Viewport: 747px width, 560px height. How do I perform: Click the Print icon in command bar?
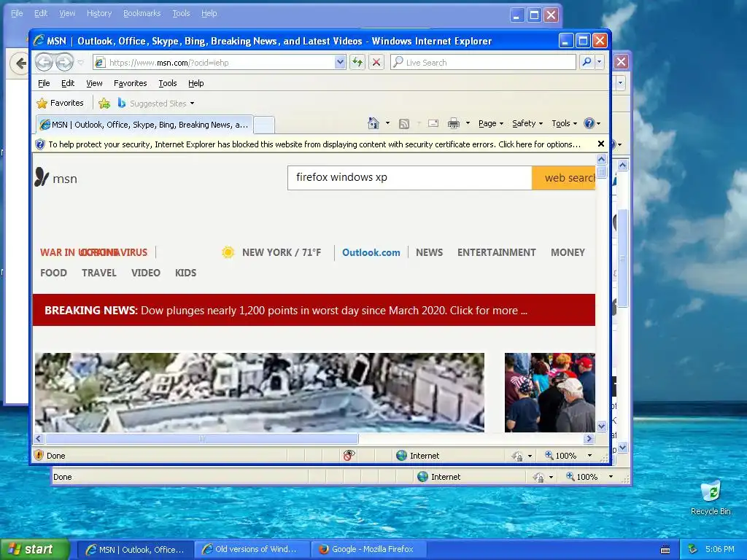coord(454,123)
